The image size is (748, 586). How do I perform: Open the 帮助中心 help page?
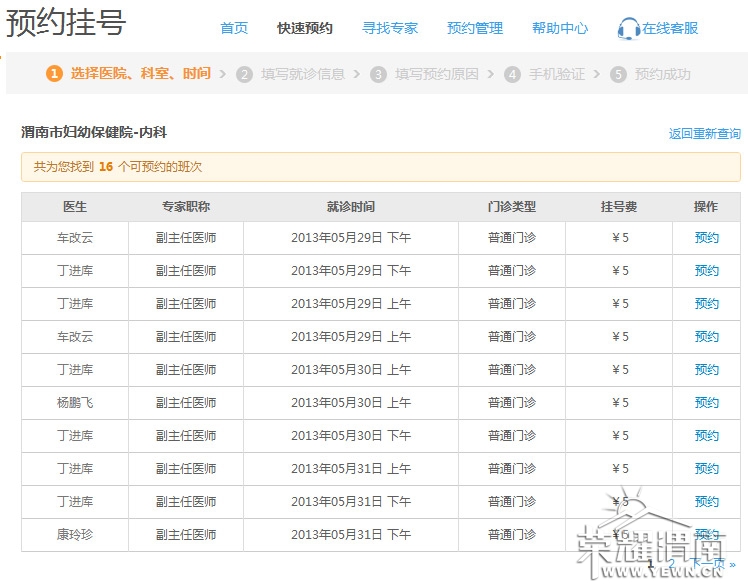click(x=560, y=28)
